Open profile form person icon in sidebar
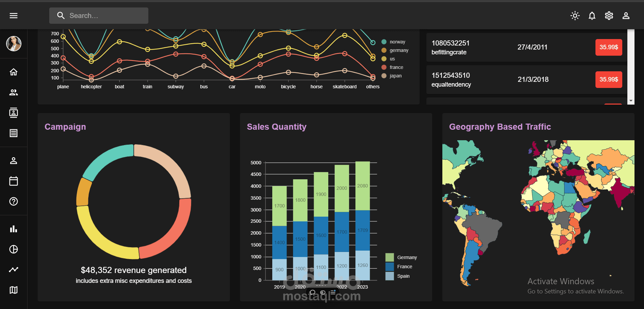Viewport: 644px width, 309px height. click(x=14, y=161)
